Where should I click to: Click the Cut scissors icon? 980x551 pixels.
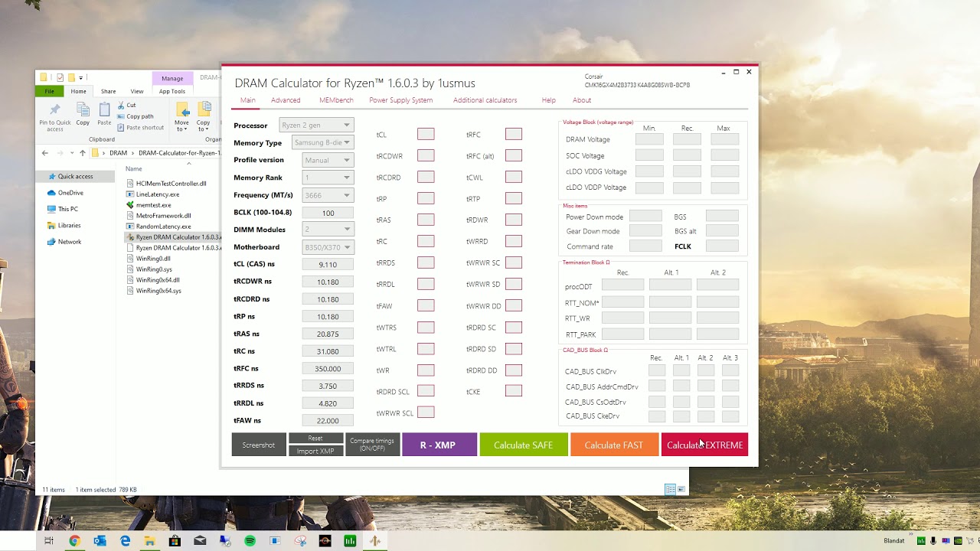pyautogui.click(x=121, y=105)
